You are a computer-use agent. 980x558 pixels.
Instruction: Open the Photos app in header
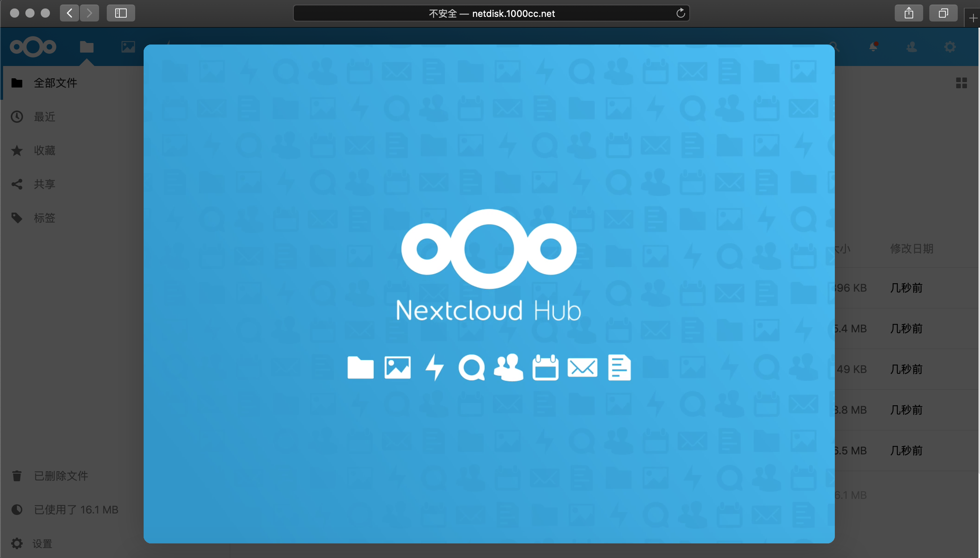pos(128,47)
